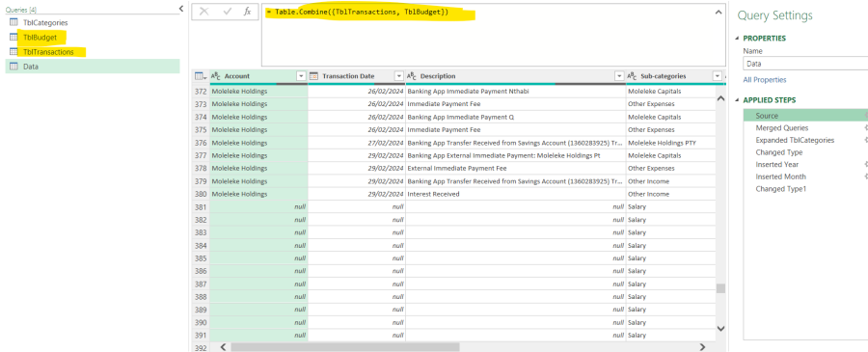Click the 27/02/2024 transaction date cell

357,143
